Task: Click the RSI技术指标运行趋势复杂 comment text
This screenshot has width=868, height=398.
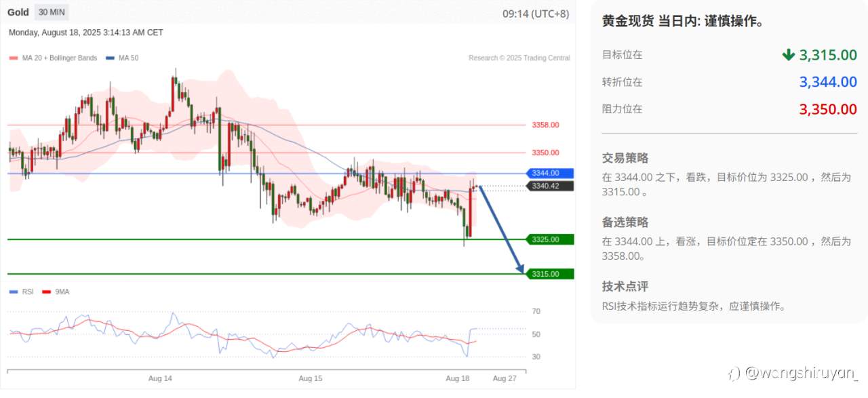Action: tap(694, 306)
